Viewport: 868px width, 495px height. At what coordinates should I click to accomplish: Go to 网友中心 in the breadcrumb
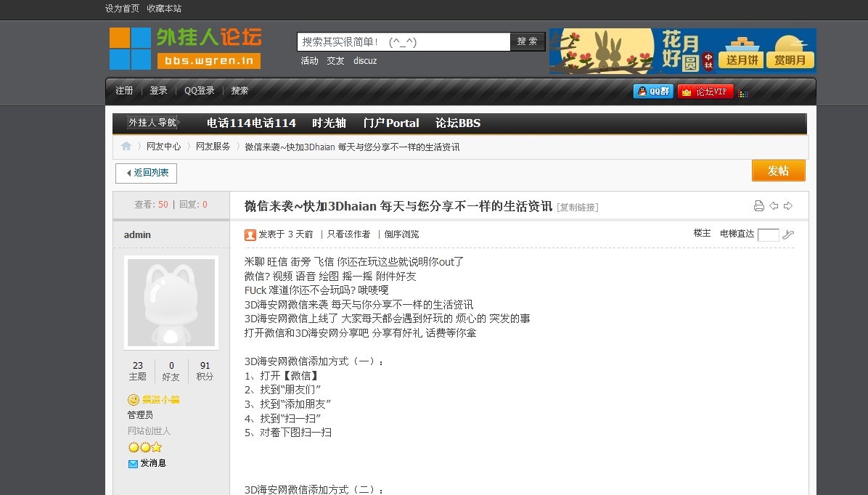point(164,147)
